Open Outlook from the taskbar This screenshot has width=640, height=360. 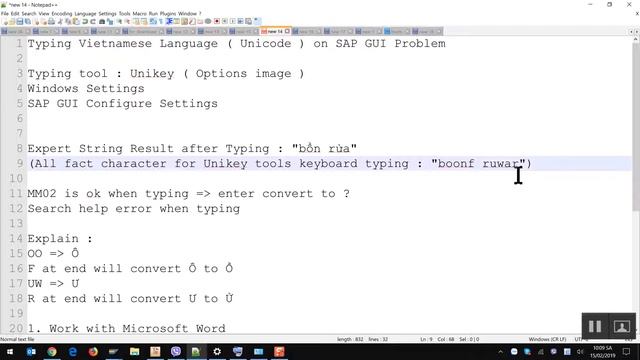(31, 351)
